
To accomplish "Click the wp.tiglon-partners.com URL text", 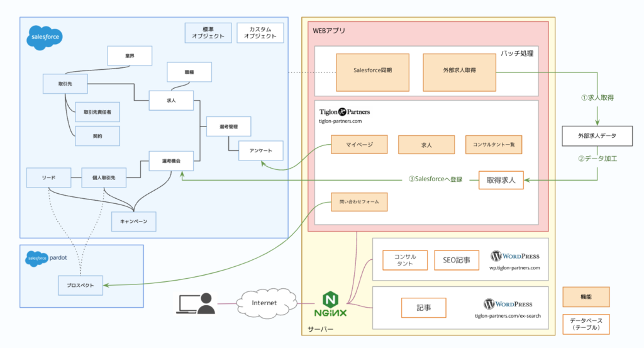I will click(x=514, y=268).
